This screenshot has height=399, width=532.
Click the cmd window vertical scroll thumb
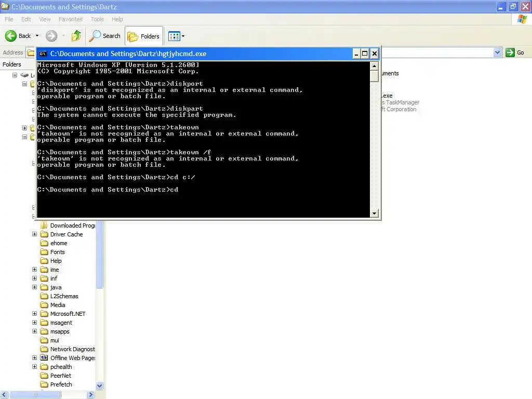coord(374,76)
